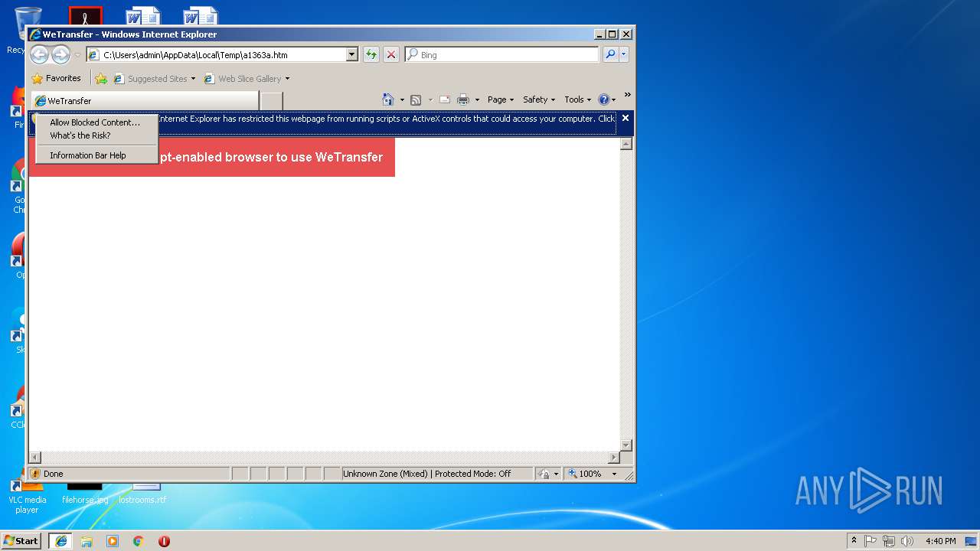Click the shield icon in the status bar
The width and height of the screenshot is (980, 551).
point(35,474)
